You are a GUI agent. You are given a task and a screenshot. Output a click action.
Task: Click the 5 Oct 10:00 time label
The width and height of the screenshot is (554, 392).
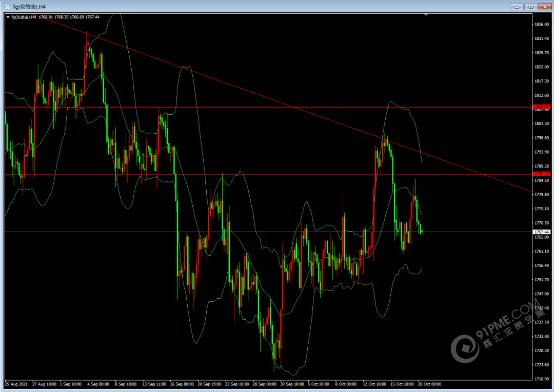[x=319, y=384]
